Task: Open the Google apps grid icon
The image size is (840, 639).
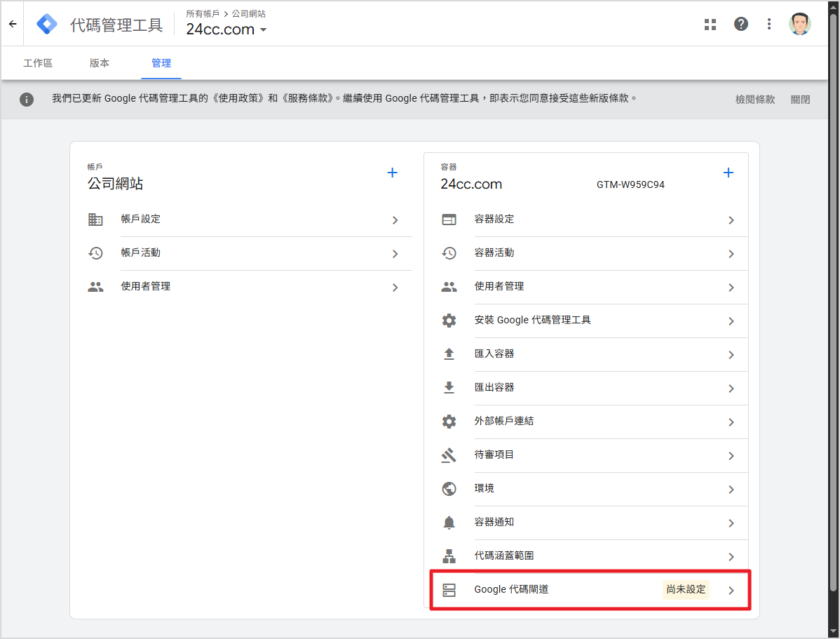Action: click(x=710, y=24)
